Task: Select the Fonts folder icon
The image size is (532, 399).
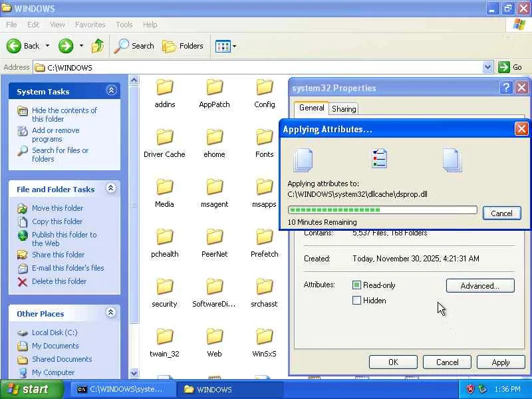Action: [x=264, y=138]
